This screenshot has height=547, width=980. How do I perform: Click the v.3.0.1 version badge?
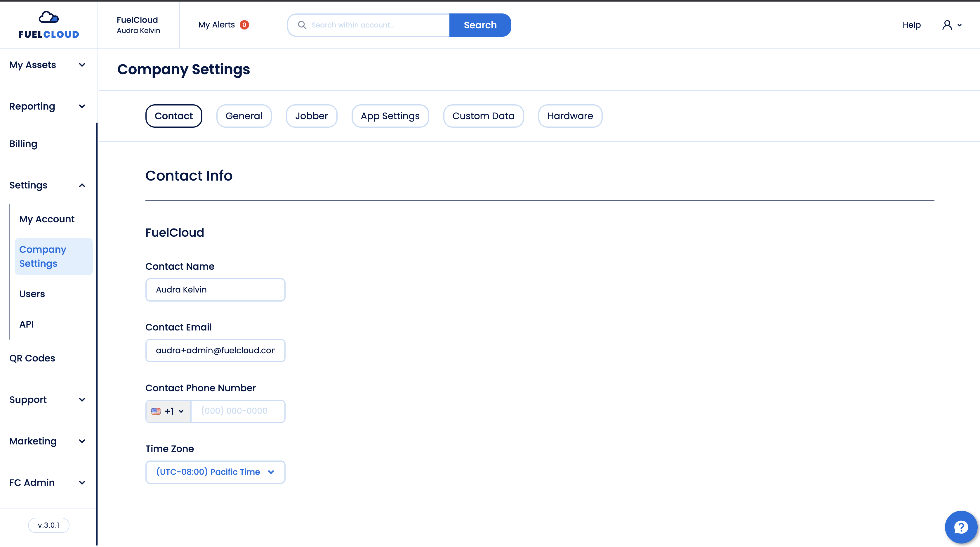[49, 525]
